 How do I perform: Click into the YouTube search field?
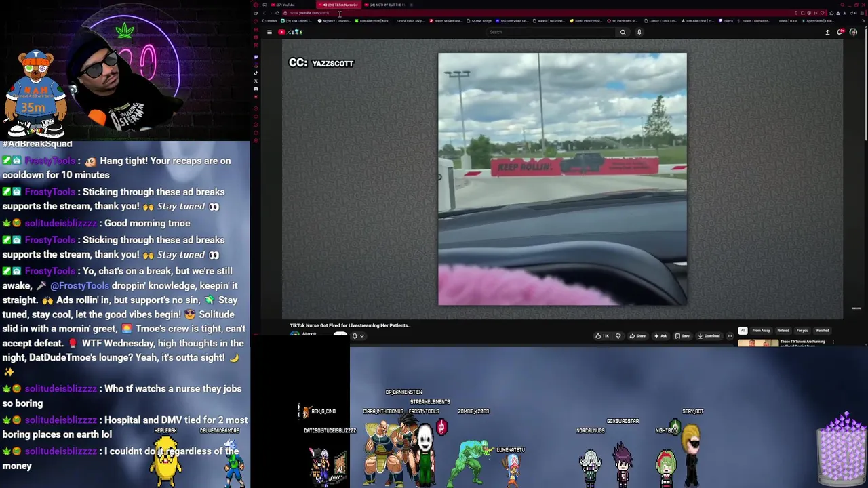549,32
